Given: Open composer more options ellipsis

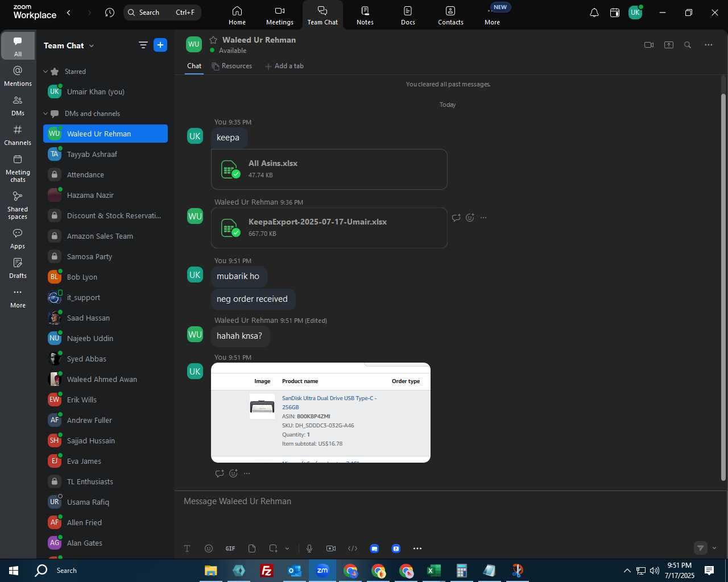Looking at the screenshot, I should (x=417, y=548).
